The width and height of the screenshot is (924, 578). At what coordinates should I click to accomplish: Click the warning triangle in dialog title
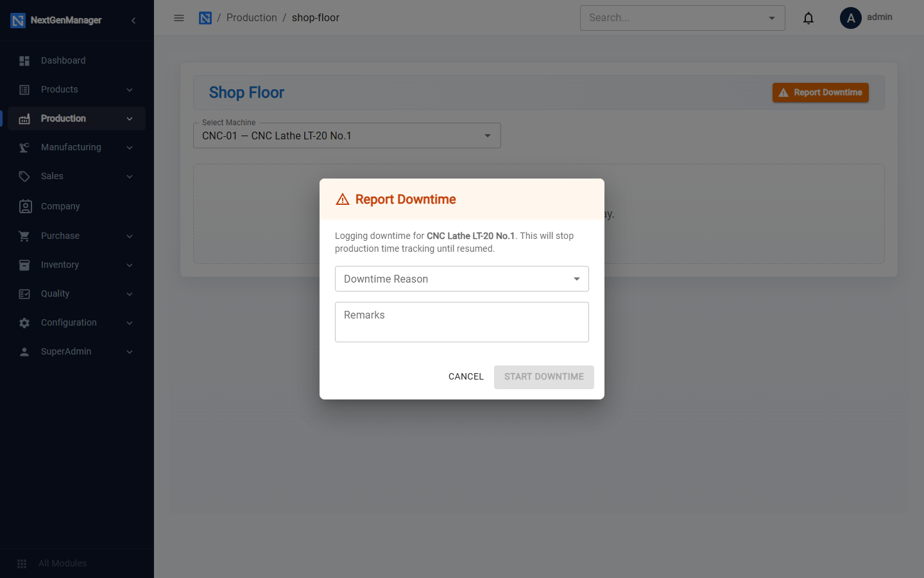click(x=343, y=199)
